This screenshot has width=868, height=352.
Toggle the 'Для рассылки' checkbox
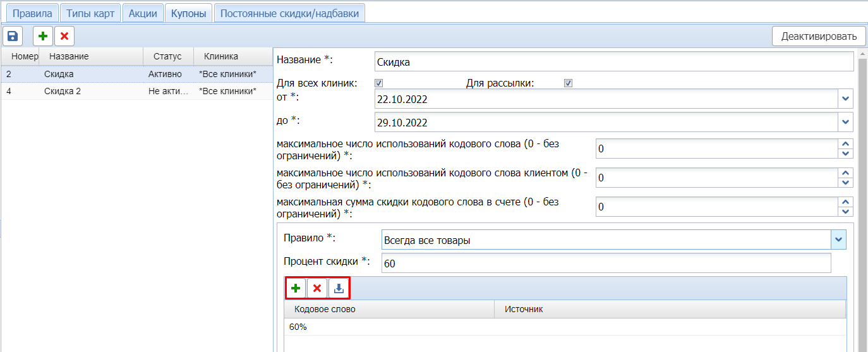[x=568, y=83]
